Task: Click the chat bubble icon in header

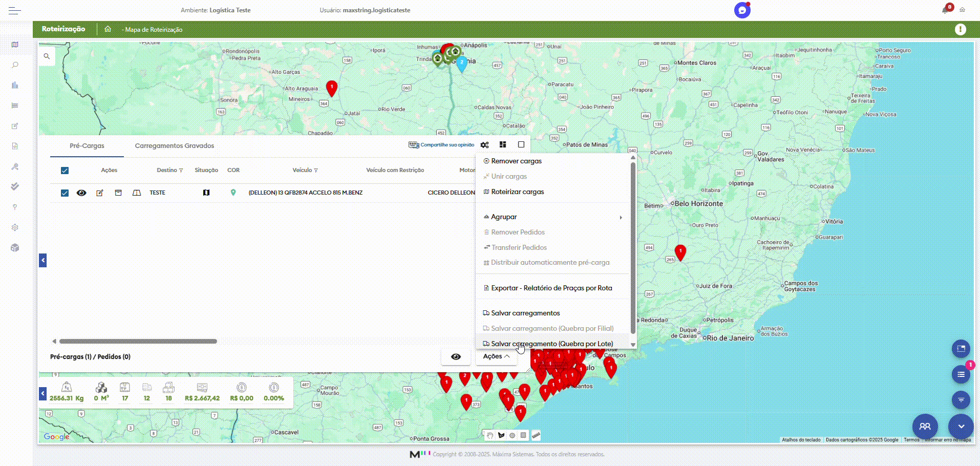Action: pyautogui.click(x=742, y=10)
